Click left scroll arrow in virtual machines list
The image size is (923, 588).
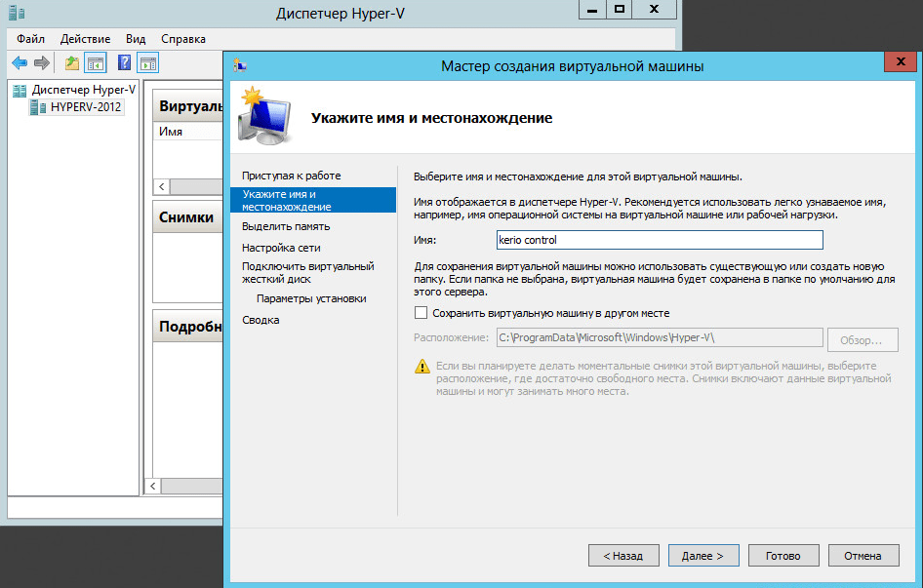(161, 186)
